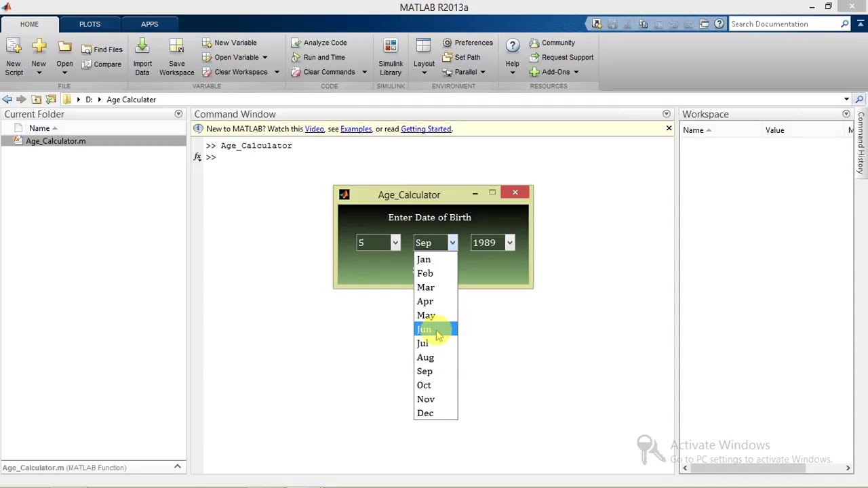Click Request Support

(x=561, y=58)
